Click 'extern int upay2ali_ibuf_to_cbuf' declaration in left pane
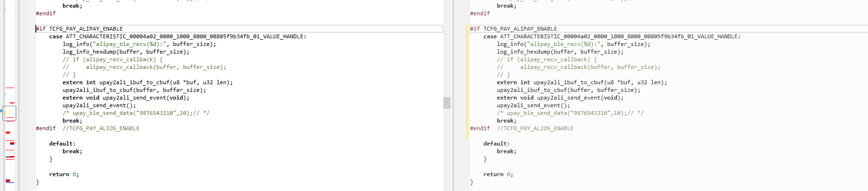Screen dimensions: 868x191 148,82
